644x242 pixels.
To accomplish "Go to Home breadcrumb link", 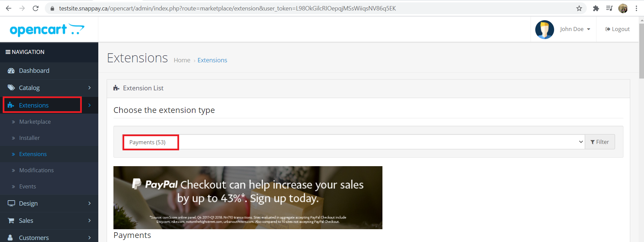I will pyautogui.click(x=182, y=60).
